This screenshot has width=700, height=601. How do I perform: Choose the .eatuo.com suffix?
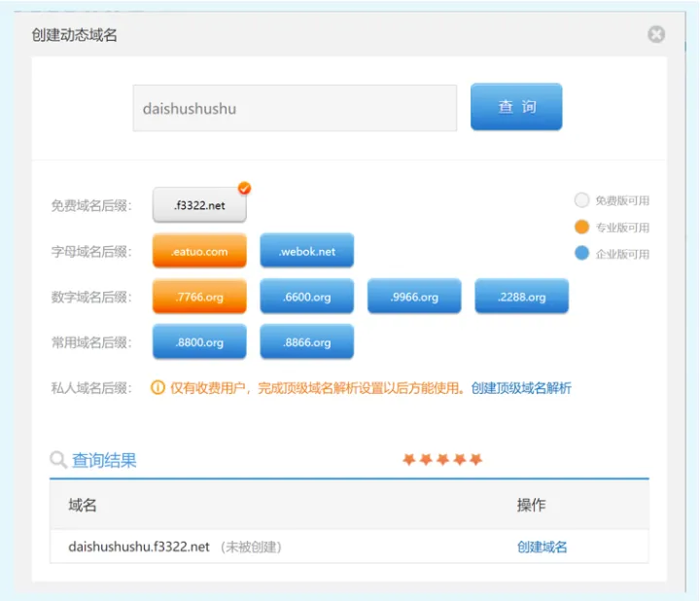pyautogui.click(x=199, y=251)
